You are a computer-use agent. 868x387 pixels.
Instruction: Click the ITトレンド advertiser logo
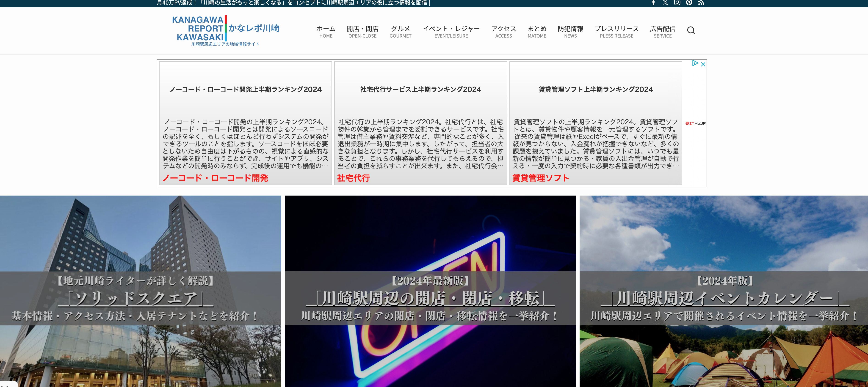(x=696, y=123)
